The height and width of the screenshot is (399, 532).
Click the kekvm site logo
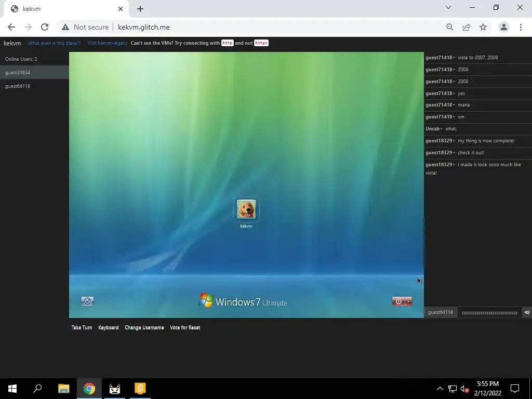click(x=12, y=43)
